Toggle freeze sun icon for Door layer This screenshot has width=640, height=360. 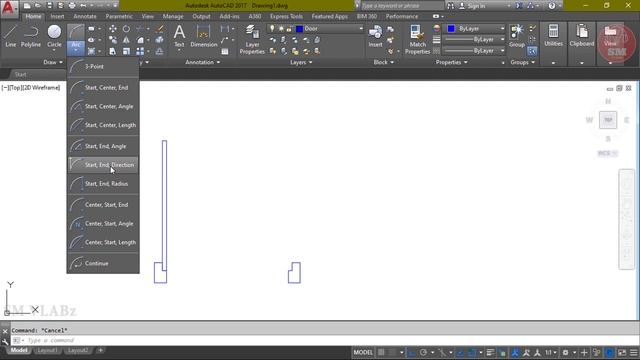pos(281,29)
